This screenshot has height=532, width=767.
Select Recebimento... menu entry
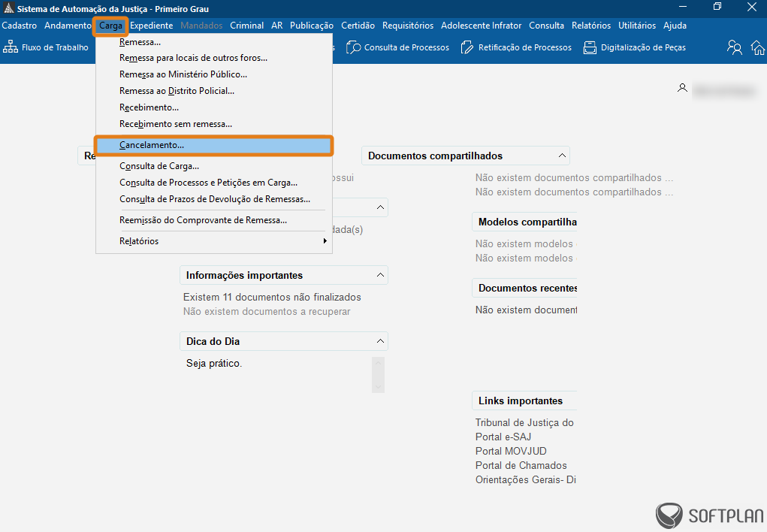214,107
